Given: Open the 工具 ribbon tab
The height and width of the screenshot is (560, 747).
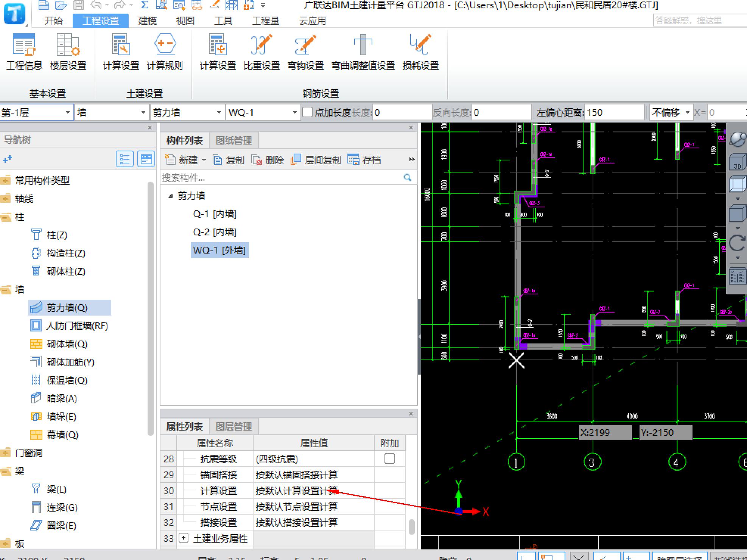Looking at the screenshot, I should coord(223,21).
